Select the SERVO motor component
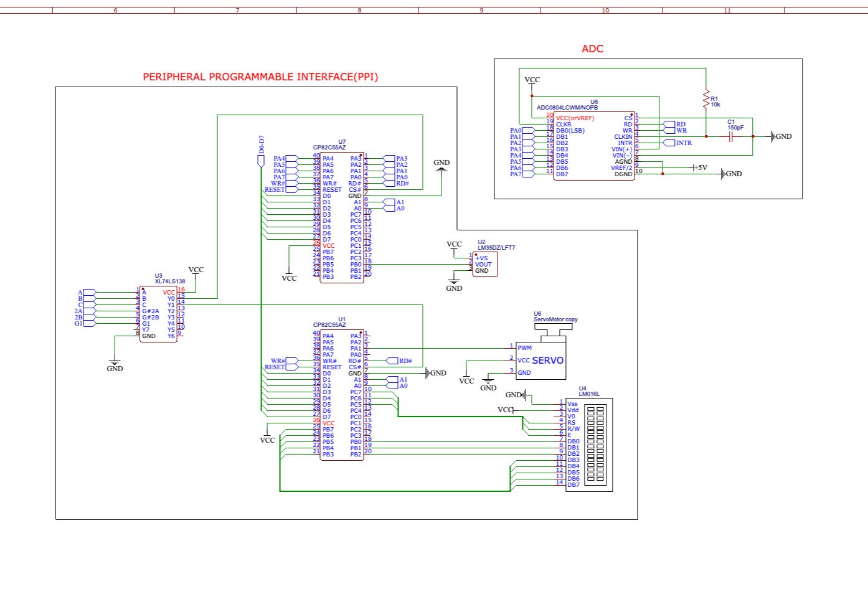 [x=540, y=361]
